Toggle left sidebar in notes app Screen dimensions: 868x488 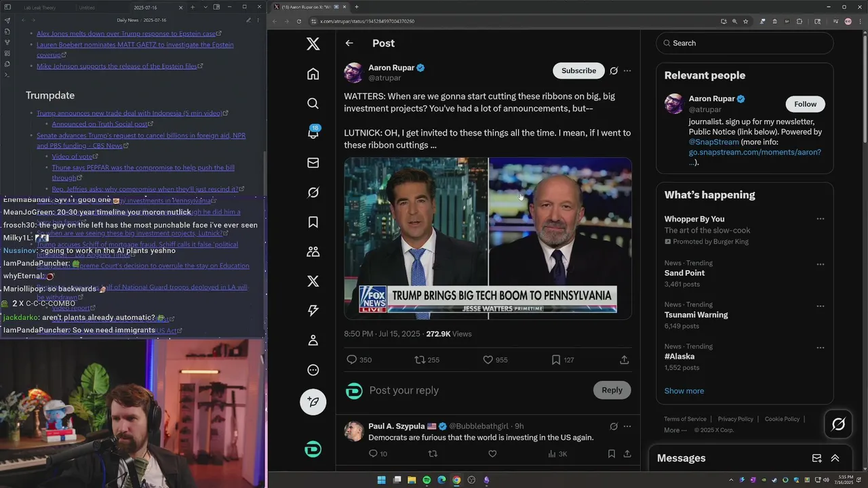[x=7, y=7]
